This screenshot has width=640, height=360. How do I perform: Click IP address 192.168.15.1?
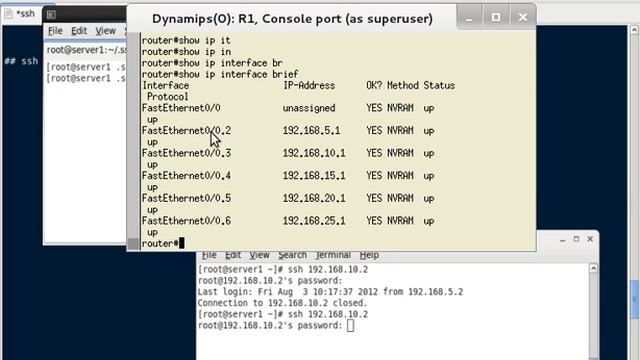click(314, 176)
